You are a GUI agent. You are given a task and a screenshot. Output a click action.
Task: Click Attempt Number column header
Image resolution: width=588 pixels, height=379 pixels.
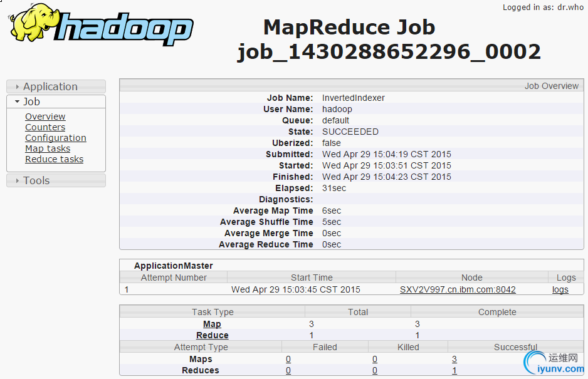174,278
